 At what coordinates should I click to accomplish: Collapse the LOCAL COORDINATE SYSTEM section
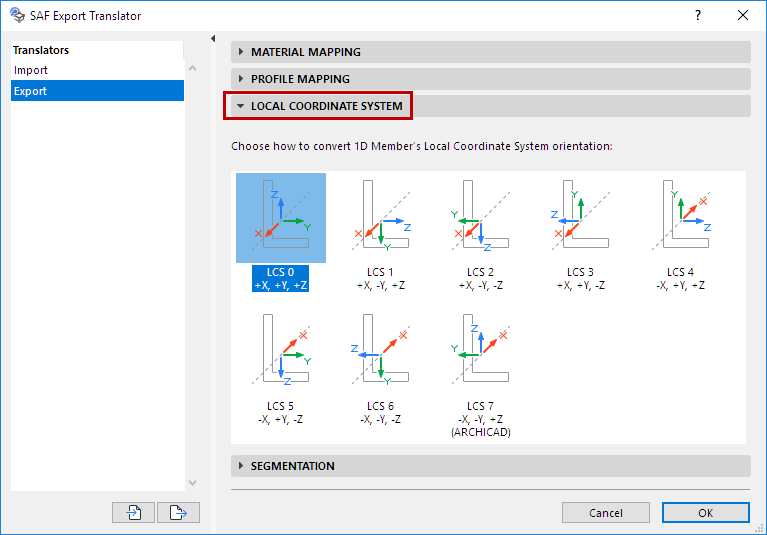pyautogui.click(x=491, y=106)
